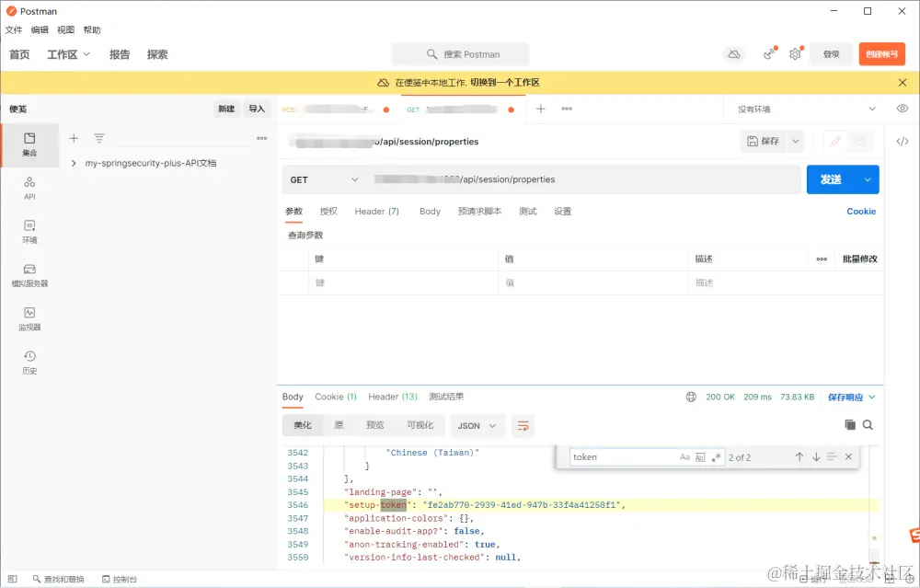The image size is (920, 588).
Task: Click the token search input field
Action: (623, 457)
